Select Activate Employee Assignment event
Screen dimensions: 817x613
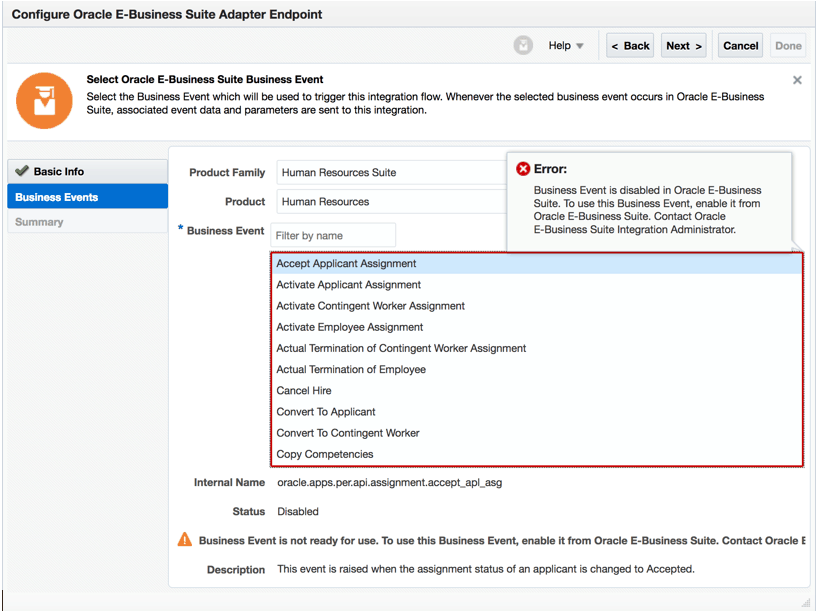pos(537,327)
